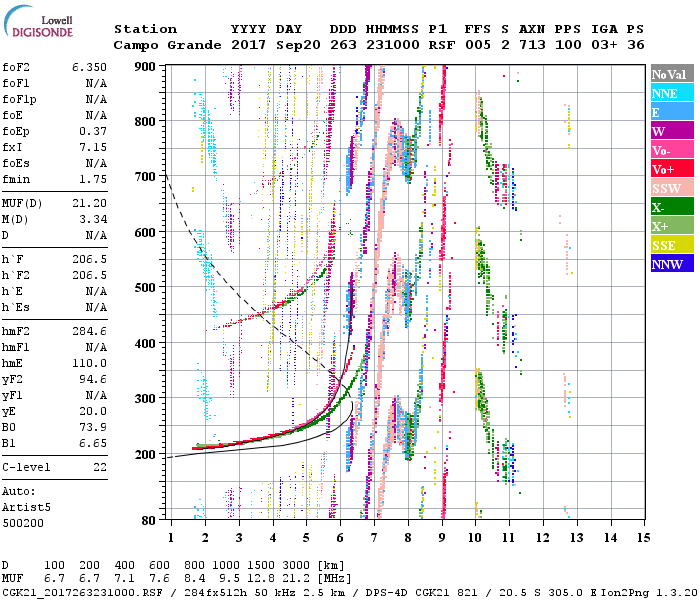Click the IGA value 03+
This screenshot has height=600, width=700.
pos(604,45)
